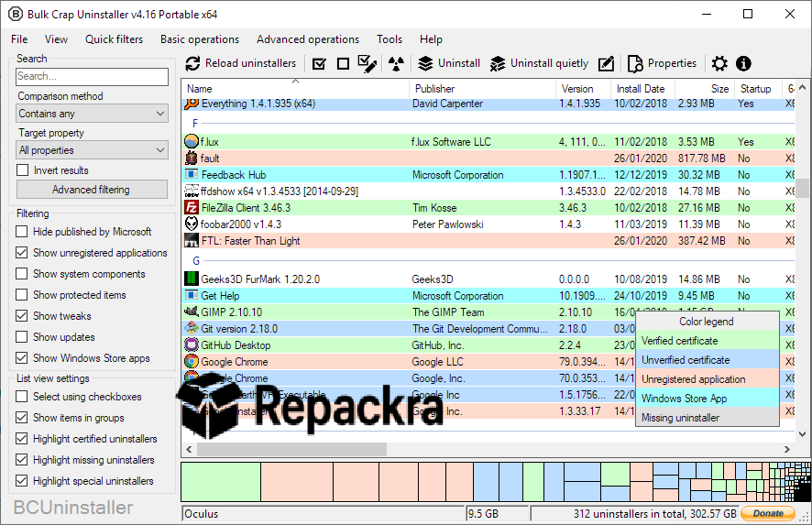Sort by the Name column header
This screenshot has width=812, height=525.
tap(295, 89)
